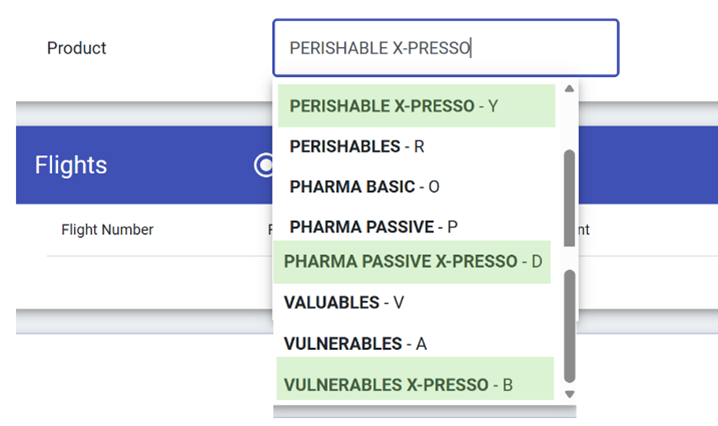Click the scroll up arrow in dropdown list
The image size is (718, 426).
point(569,89)
